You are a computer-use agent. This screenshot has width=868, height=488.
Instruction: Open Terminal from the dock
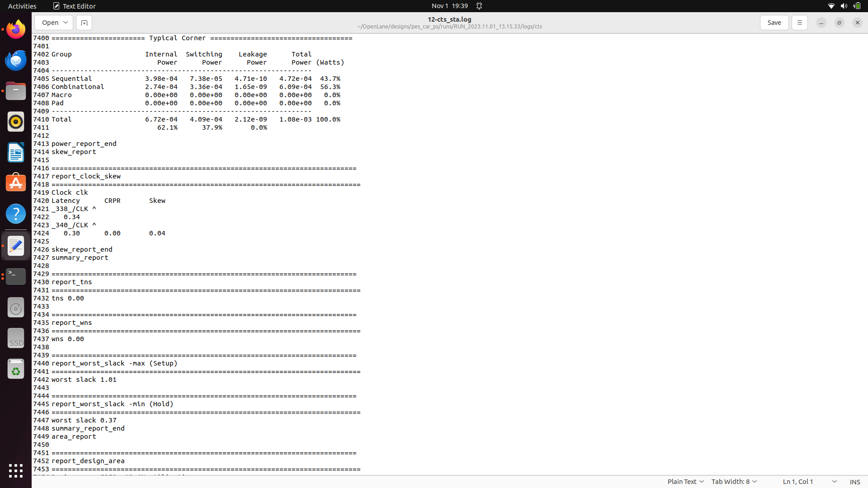(x=16, y=276)
